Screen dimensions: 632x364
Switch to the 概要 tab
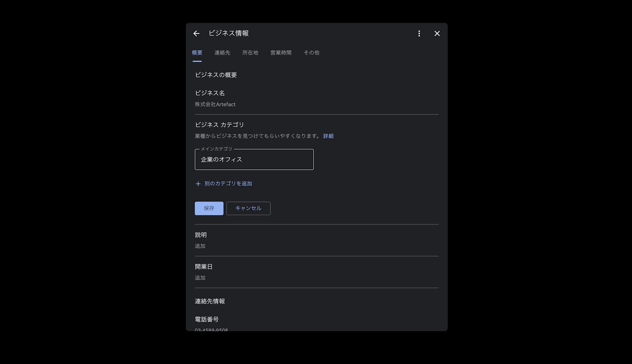(x=197, y=53)
